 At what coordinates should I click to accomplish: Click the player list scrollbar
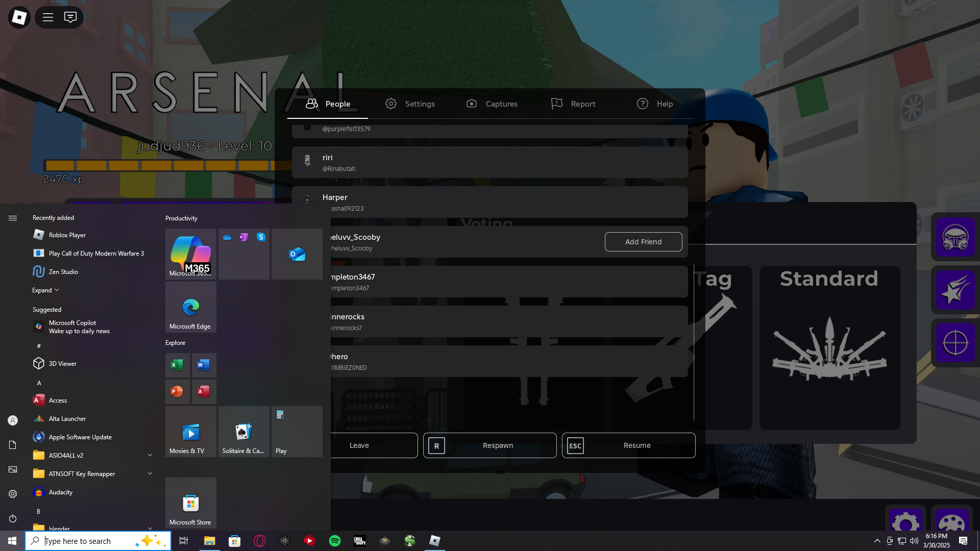694,342
